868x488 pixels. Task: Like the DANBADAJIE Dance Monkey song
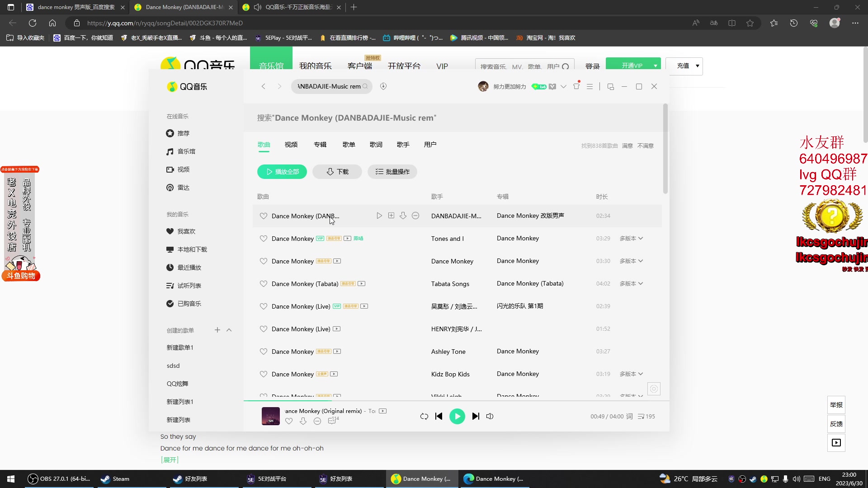[264, 216]
